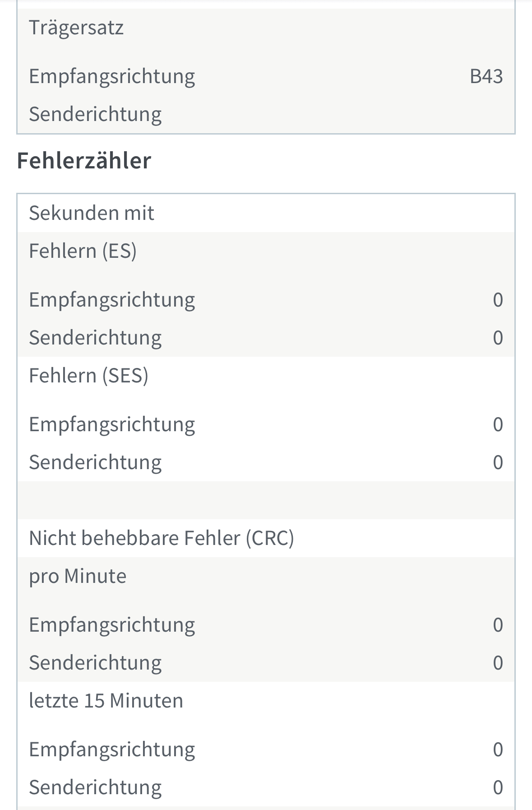This screenshot has height=810, width=532.
Task: Click Empfangsrichtung label under Fehlern (ES)
Action: tap(112, 300)
